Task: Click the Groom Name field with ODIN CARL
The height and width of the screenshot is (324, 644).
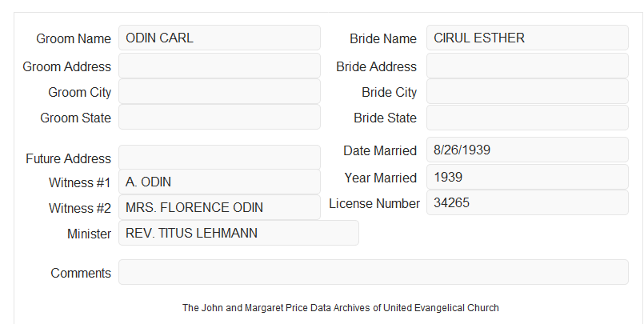Action: (219, 38)
